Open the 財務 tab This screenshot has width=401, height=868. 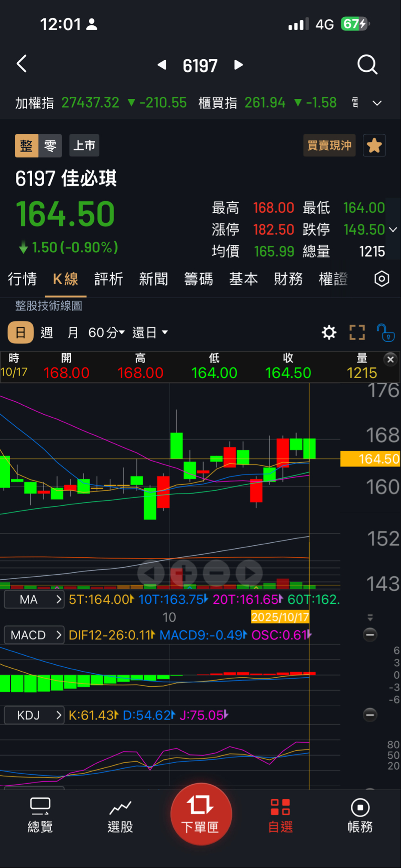288,279
